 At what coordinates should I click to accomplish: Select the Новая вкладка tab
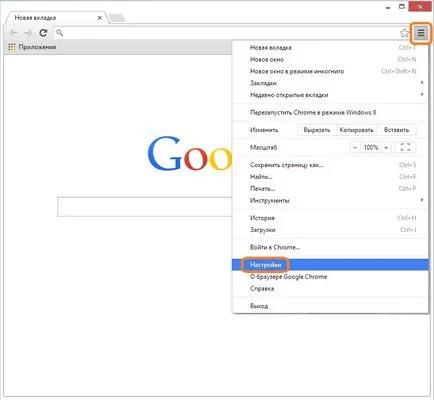click(57, 18)
